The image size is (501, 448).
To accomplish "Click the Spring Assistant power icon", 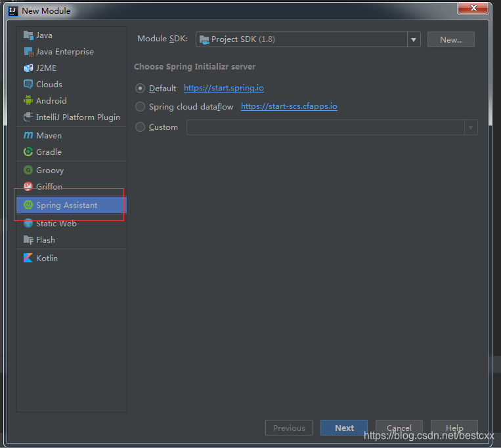I will pos(28,205).
